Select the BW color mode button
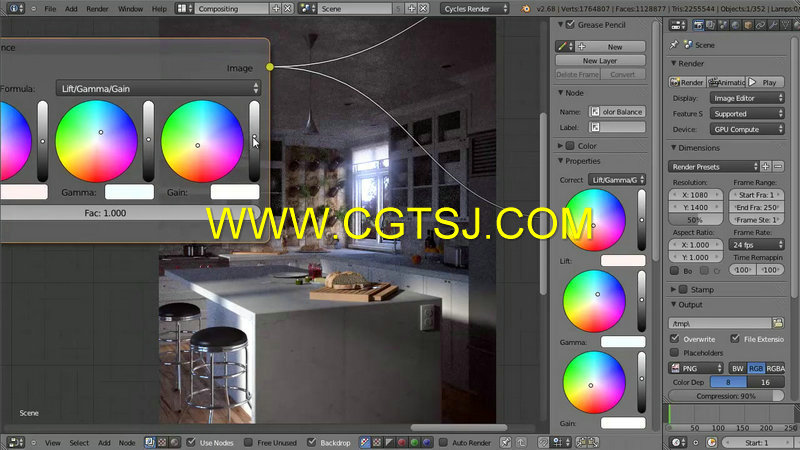 (738, 368)
